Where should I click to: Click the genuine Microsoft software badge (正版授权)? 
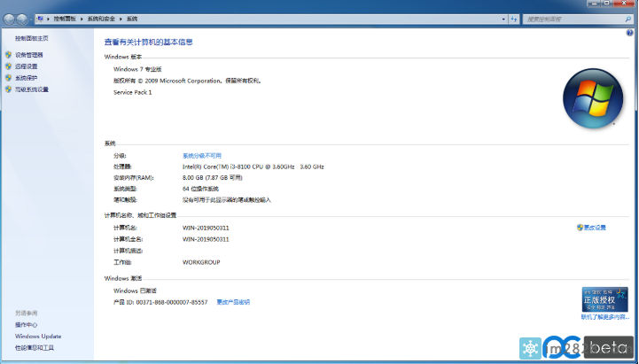[x=604, y=299]
